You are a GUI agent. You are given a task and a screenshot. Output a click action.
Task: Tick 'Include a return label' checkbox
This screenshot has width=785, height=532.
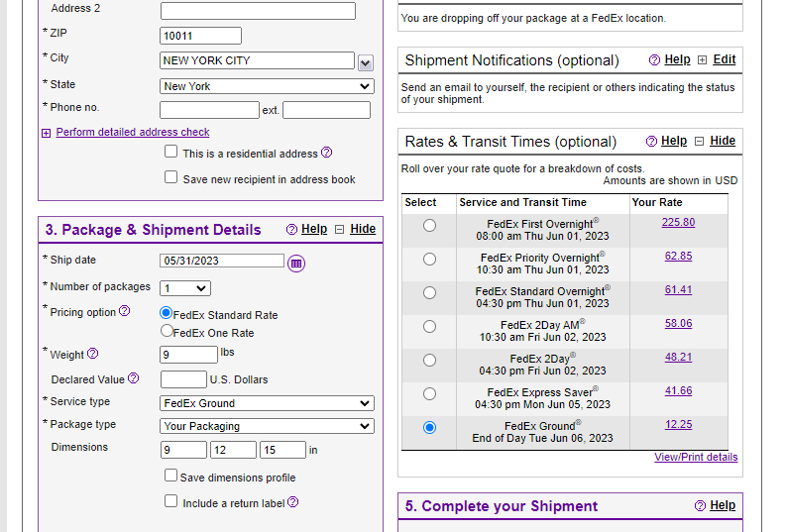[x=170, y=501]
